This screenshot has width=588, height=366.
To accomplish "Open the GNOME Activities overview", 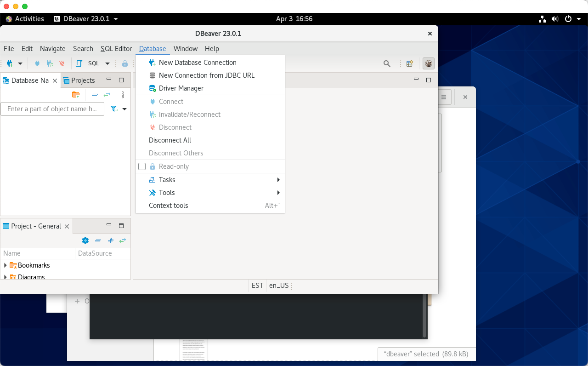I will coord(25,19).
